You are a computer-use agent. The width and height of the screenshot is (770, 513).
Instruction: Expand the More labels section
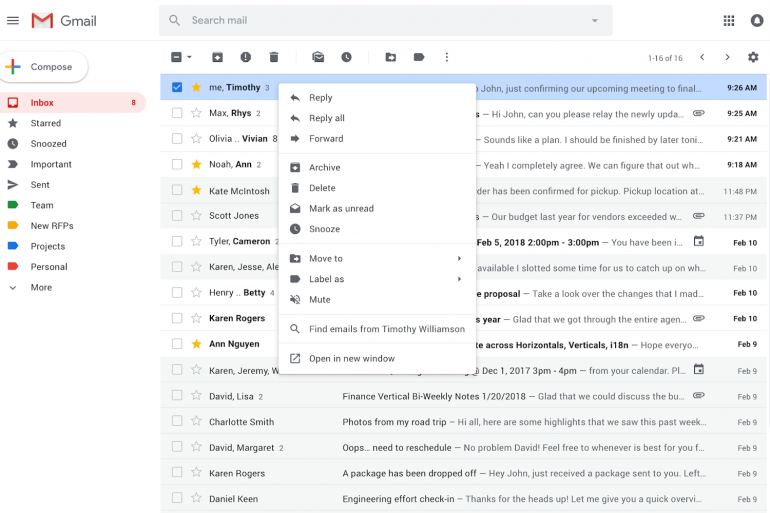coord(40,287)
